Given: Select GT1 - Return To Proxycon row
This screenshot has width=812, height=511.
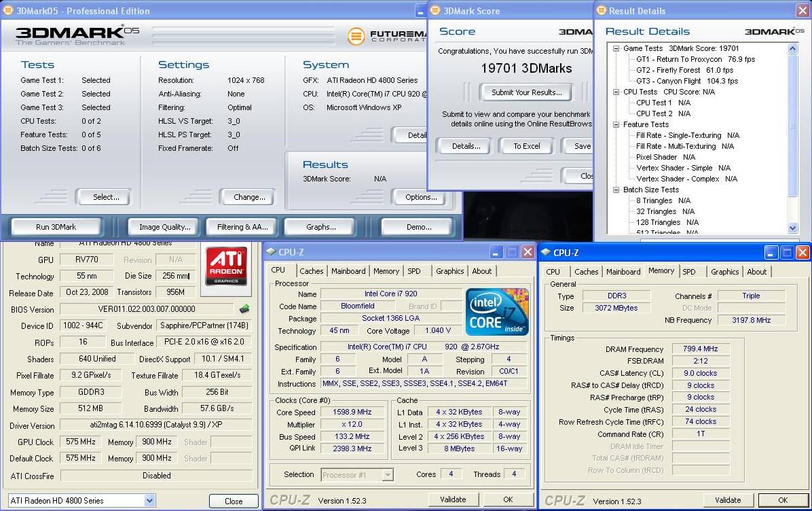Looking at the screenshot, I should point(695,59).
